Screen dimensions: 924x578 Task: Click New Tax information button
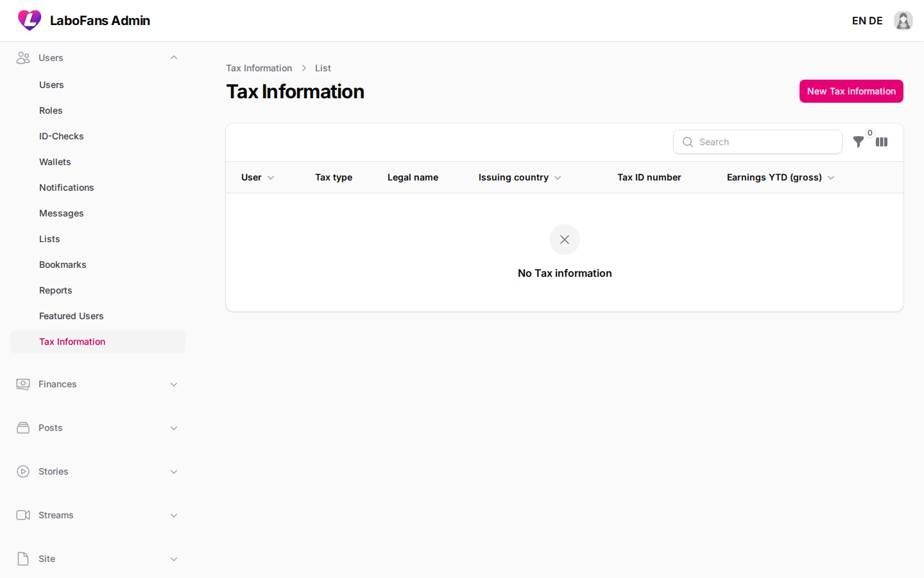click(851, 91)
